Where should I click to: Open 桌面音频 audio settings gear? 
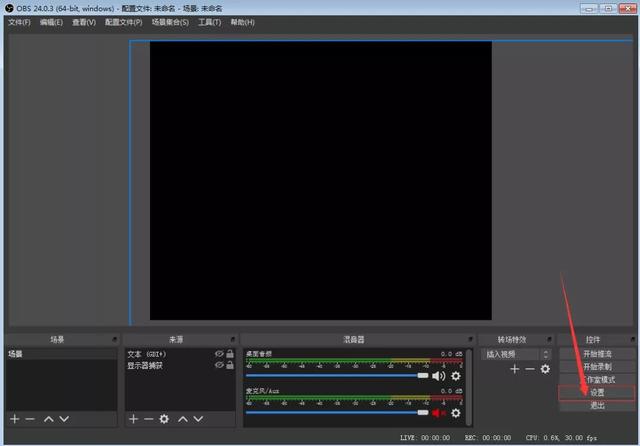click(x=456, y=376)
